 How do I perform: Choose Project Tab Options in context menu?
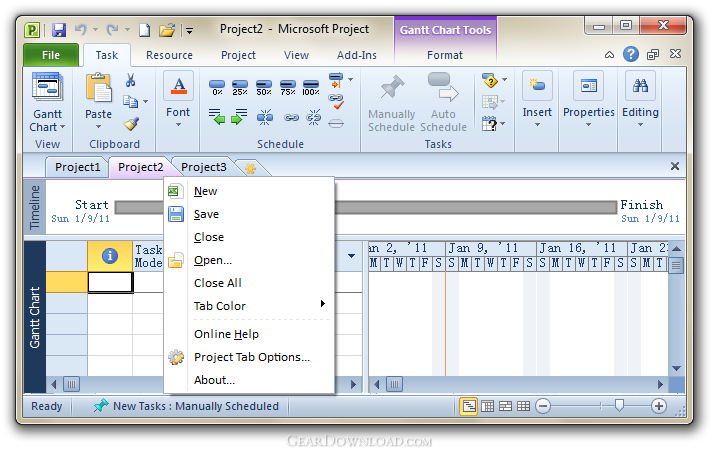(252, 357)
